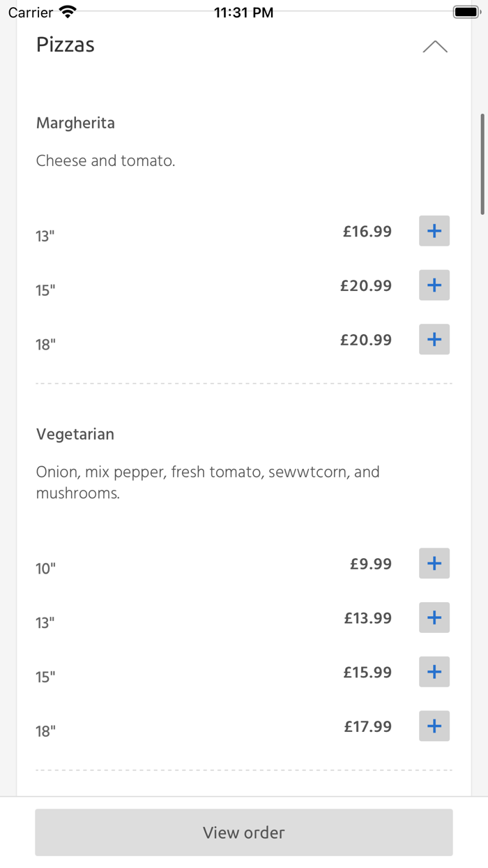This screenshot has height=868, width=488.
Task: Add the 10" Vegetarian pizza
Action: 434,563
